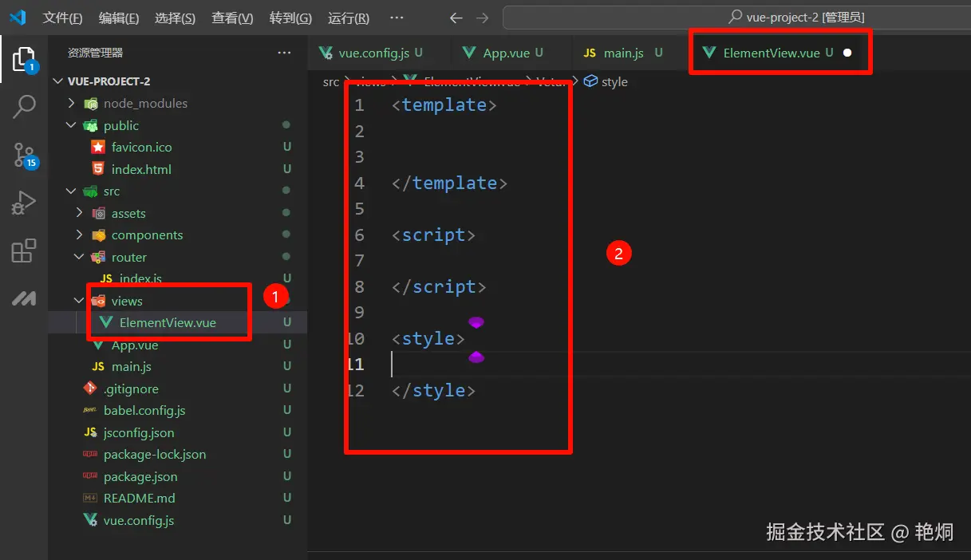
Task: Open .gitignore file in explorer
Action: pyautogui.click(x=130, y=388)
